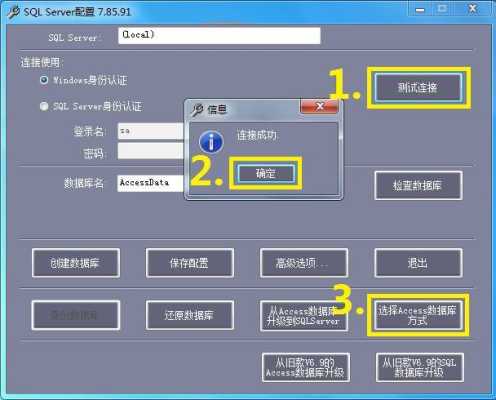496x400 pixels.
Task: Click 从Access数据库升级到SQLServer button
Action: (x=304, y=315)
